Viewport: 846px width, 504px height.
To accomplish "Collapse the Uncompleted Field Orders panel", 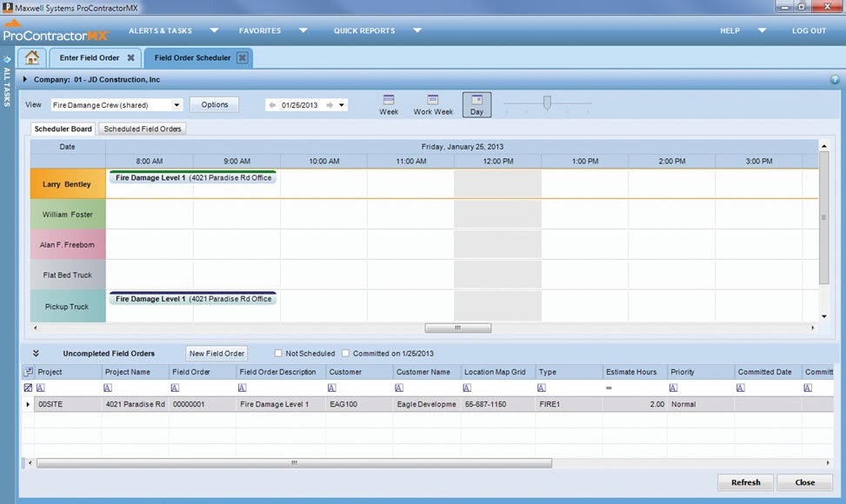I will tap(36, 354).
